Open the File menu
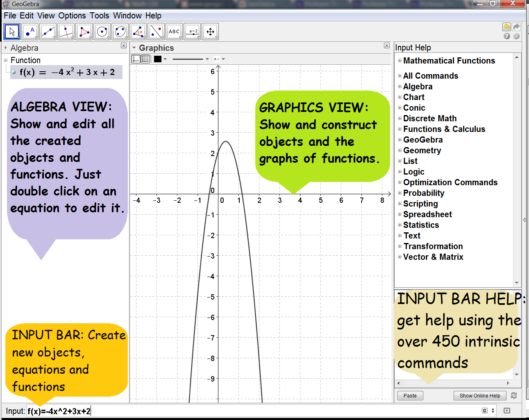This screenshot has height=420, width=529. (10, 16)
